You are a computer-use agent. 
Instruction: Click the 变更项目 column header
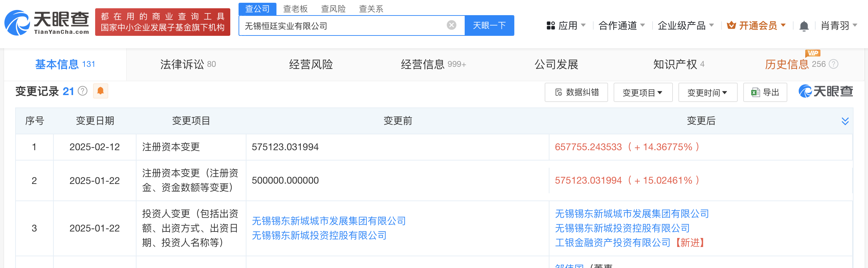[x=191, y=121]
